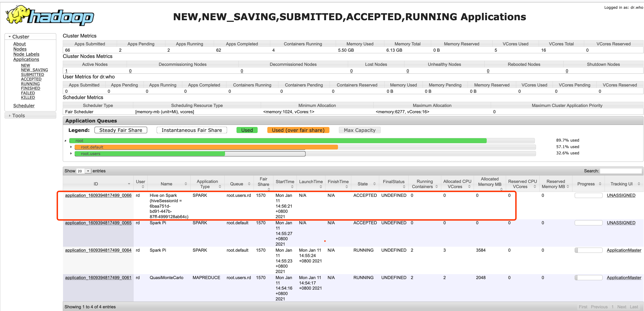Expand the root.users queue node
Image resolution: width=644 pixels, height=311 pixels.
click(x=71, y=153)
